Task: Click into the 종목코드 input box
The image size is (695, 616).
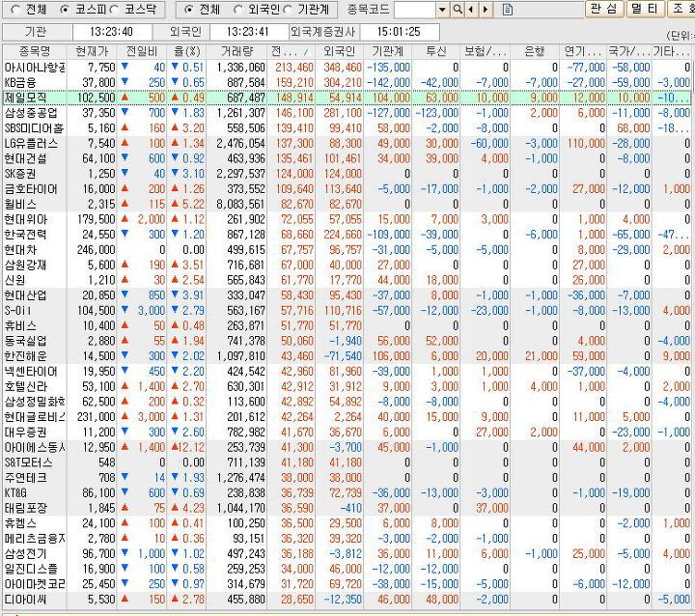Action: (414, 10)
